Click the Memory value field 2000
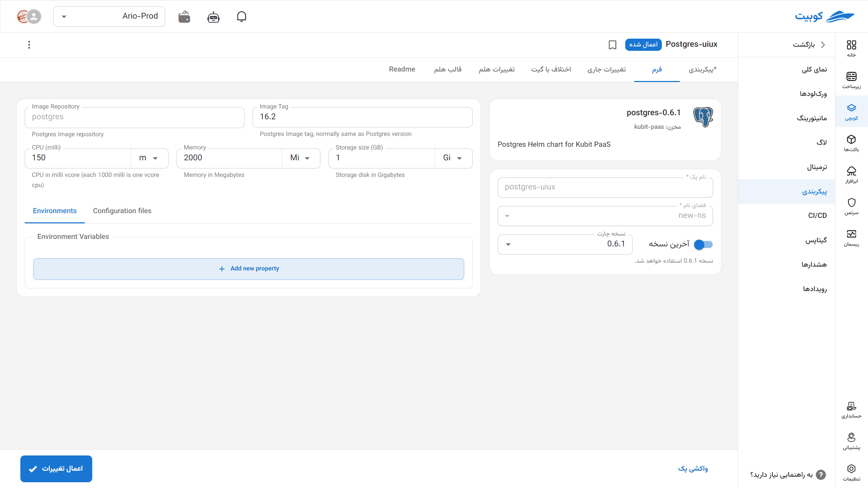The image size is (868, 488). click(229, 158)
